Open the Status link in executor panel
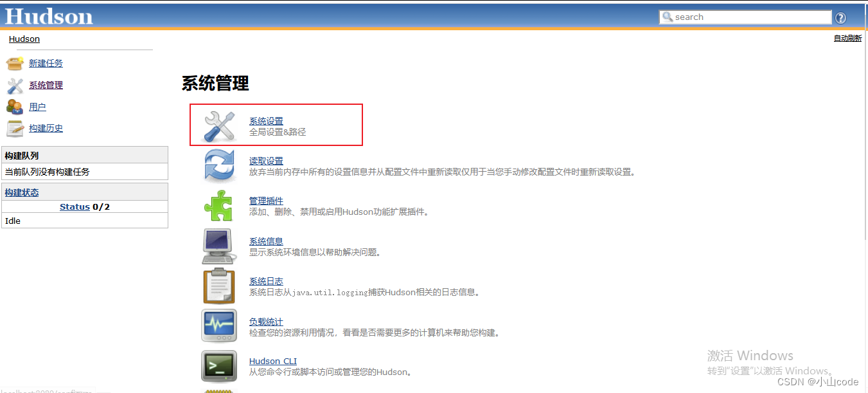 pos(75,206)
